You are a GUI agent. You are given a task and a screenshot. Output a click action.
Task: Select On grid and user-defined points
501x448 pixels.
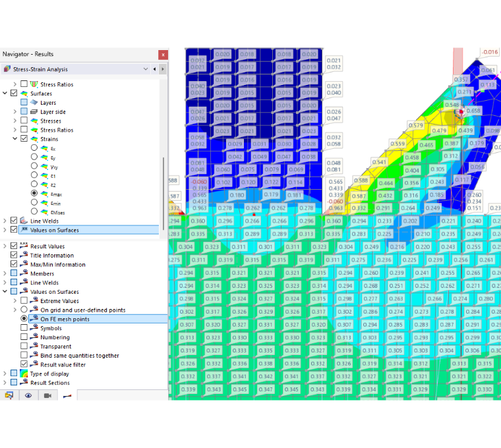pos(24,310)
